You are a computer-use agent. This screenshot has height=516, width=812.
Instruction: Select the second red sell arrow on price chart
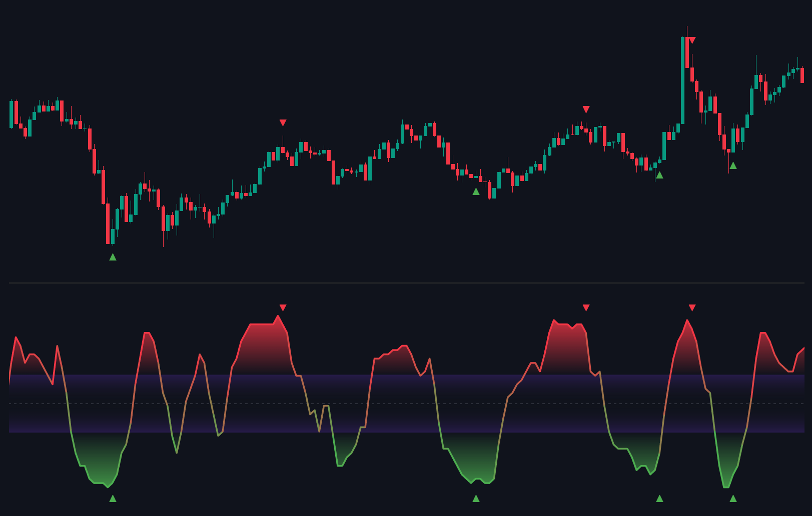click(586, 109)
